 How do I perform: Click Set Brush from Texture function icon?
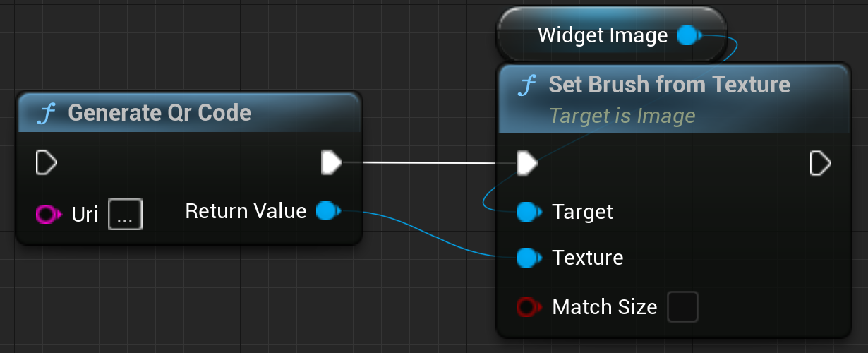coord(527,85)
